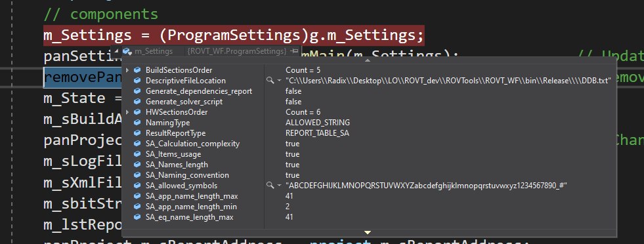Expand the HWSectionsOrder collection

[x=127, y=112]
